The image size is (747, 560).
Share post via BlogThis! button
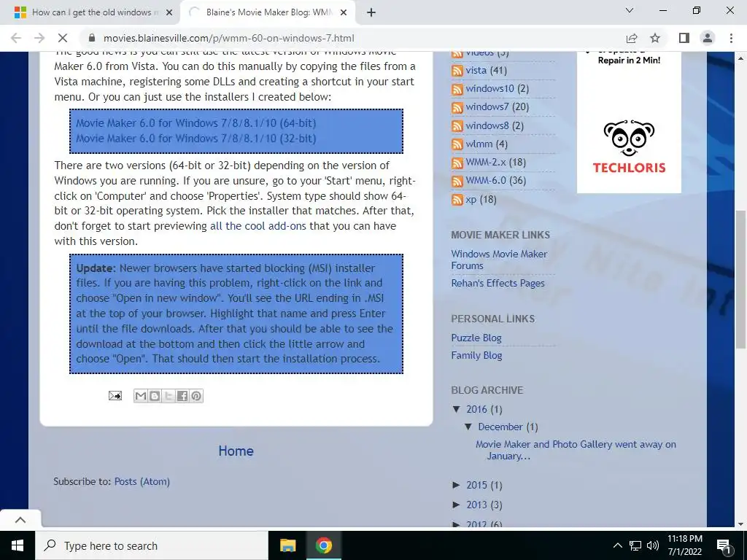click(155, 396)
